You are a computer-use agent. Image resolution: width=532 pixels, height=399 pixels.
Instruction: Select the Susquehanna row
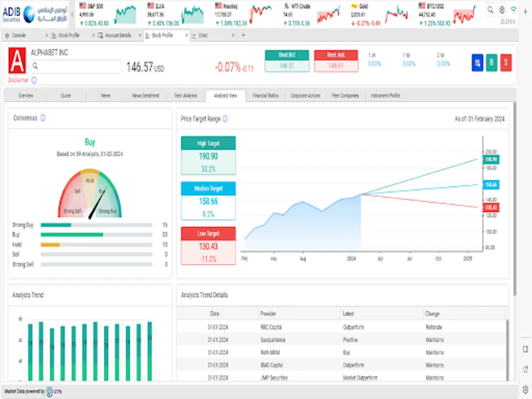coord(341,340)
